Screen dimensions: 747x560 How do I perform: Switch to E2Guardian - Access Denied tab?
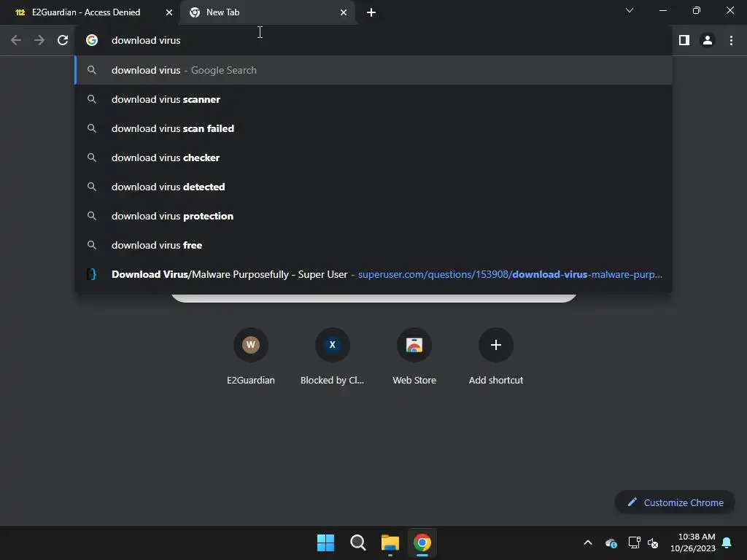coord(90,12)
